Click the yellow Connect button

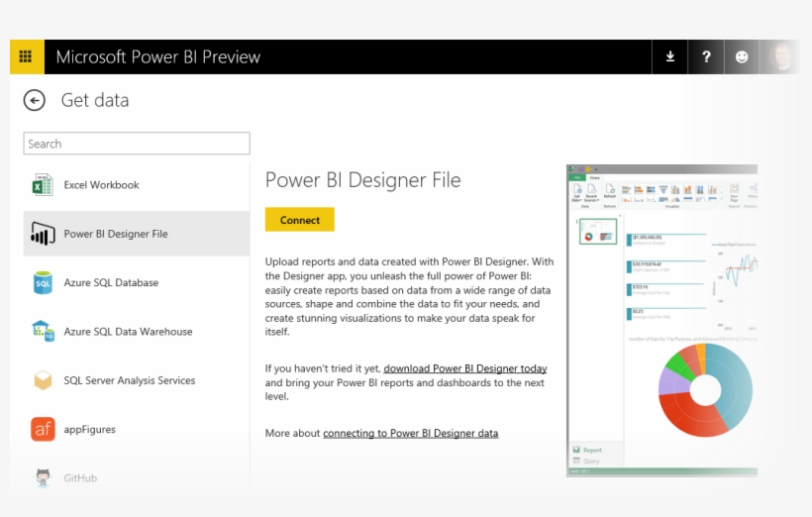pos(300,220)
